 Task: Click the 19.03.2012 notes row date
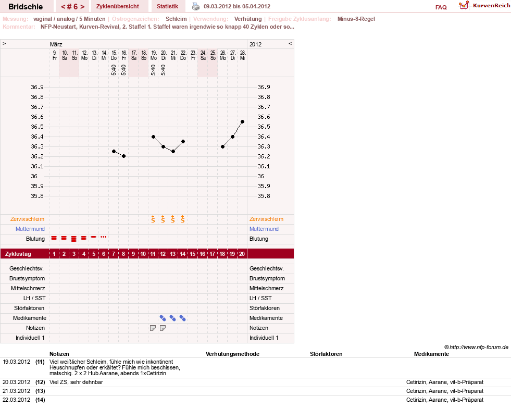point(16,362)
